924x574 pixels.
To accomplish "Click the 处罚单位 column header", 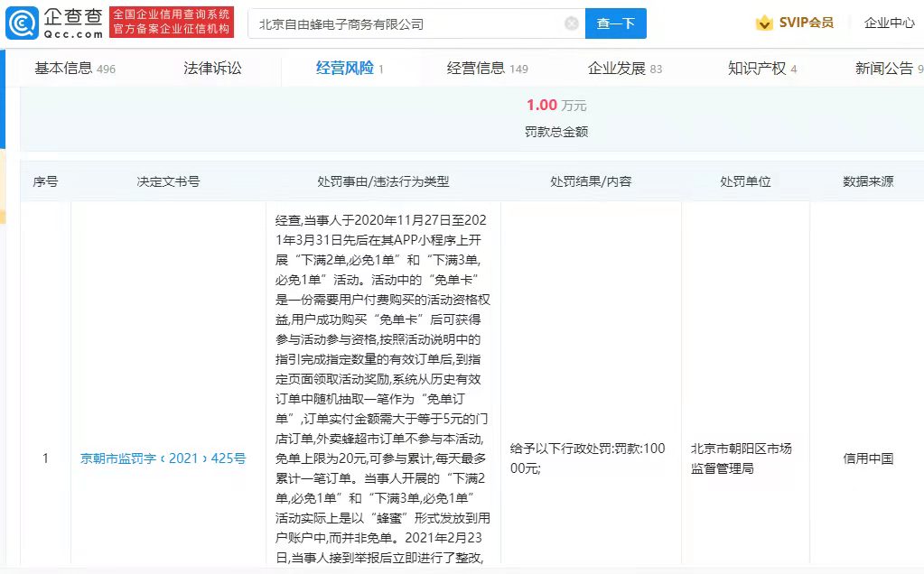I will [745, 181].
